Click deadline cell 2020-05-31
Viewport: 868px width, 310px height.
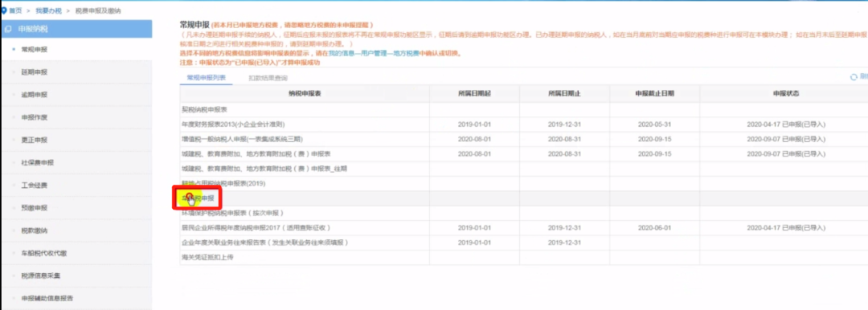(654, 124)
